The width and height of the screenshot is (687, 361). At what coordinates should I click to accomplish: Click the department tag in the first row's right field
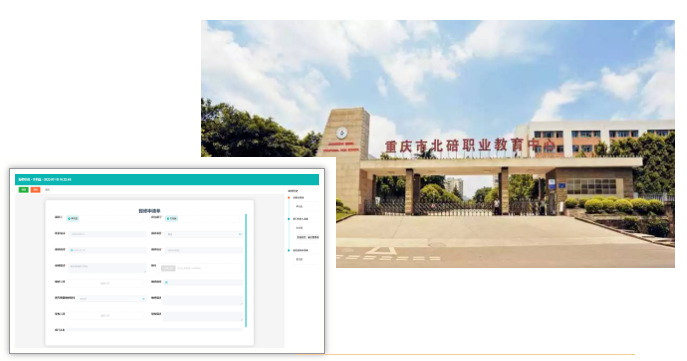[x=172, y=218]
